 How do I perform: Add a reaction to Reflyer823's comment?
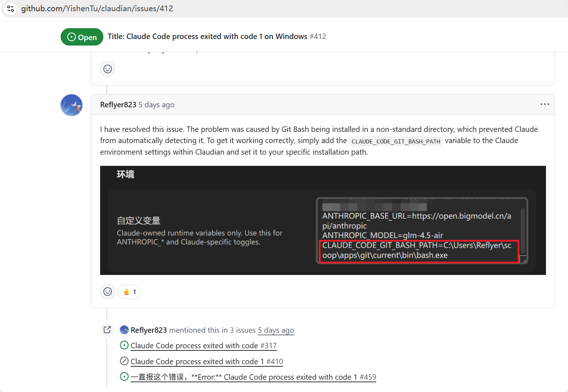[x=108, y=292]
